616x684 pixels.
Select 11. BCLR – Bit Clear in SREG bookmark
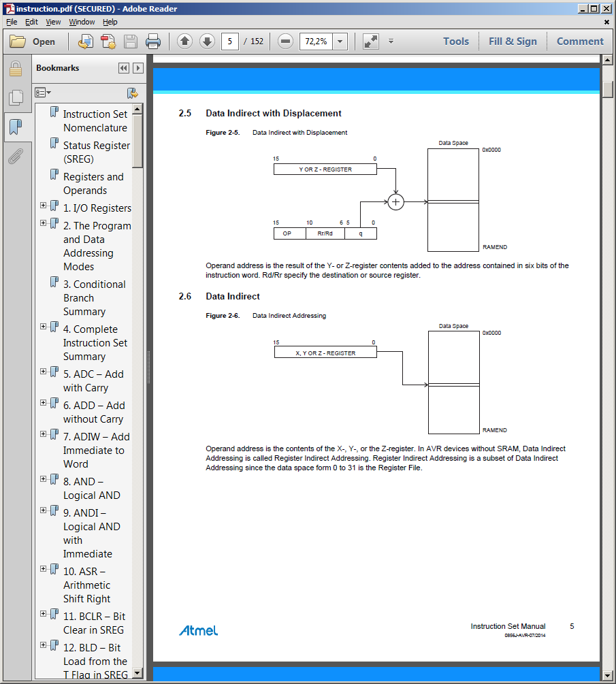[x=94, y=623]
